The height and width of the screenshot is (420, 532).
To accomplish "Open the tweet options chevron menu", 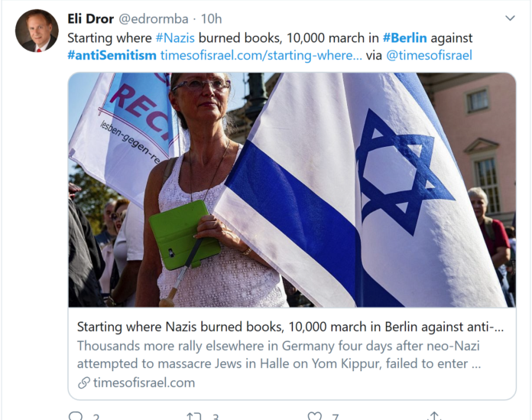I will click(510, 18).
